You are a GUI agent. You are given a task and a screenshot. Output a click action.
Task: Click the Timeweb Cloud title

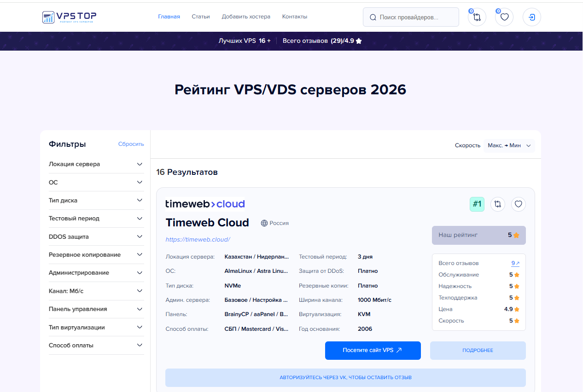(x=207, y=223)
